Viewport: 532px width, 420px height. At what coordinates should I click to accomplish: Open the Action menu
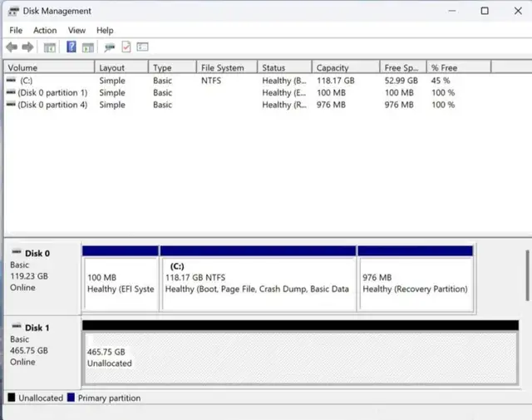point(45,30)
